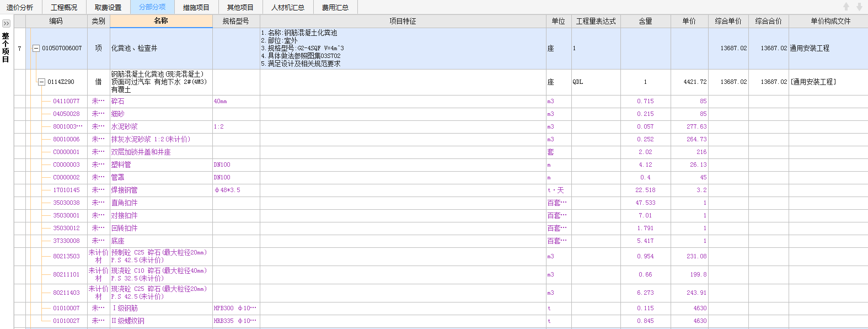Open the 其他项目 tab
This screenshot has height=329, width=868.
pos(240,7)
